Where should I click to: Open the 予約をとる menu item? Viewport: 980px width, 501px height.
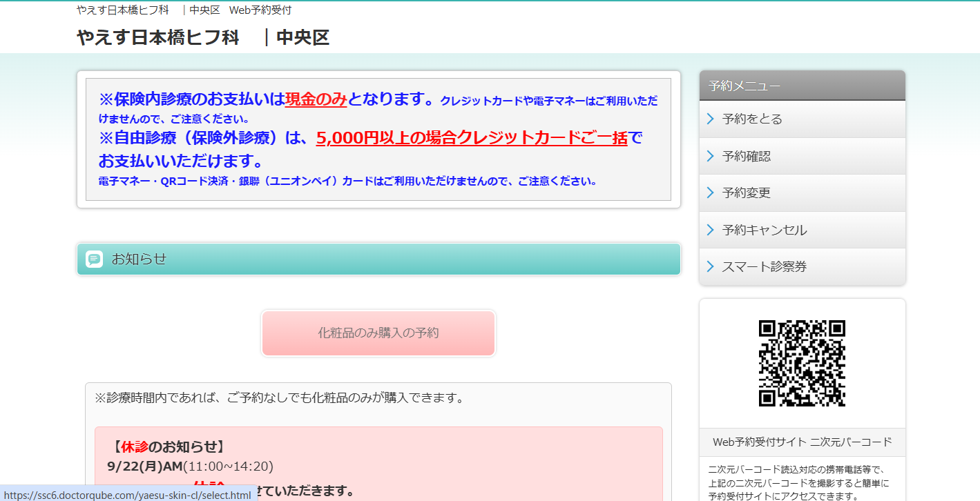[x=752, y=119]
